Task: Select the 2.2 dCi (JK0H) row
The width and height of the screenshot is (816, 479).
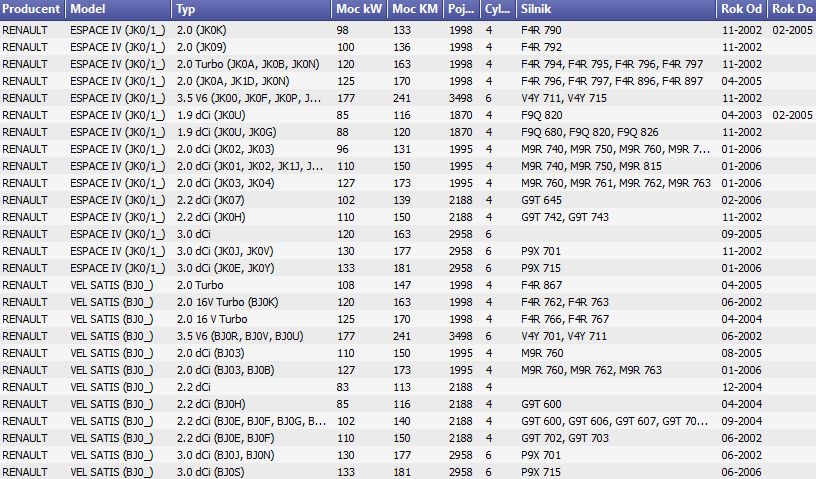Action: [x=408, y=217]
